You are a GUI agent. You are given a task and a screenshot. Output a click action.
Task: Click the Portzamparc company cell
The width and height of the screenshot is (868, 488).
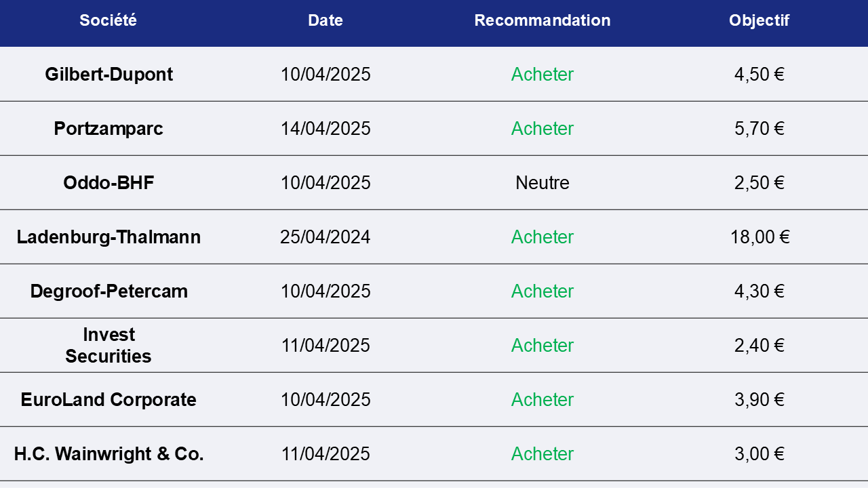[108, 129]
